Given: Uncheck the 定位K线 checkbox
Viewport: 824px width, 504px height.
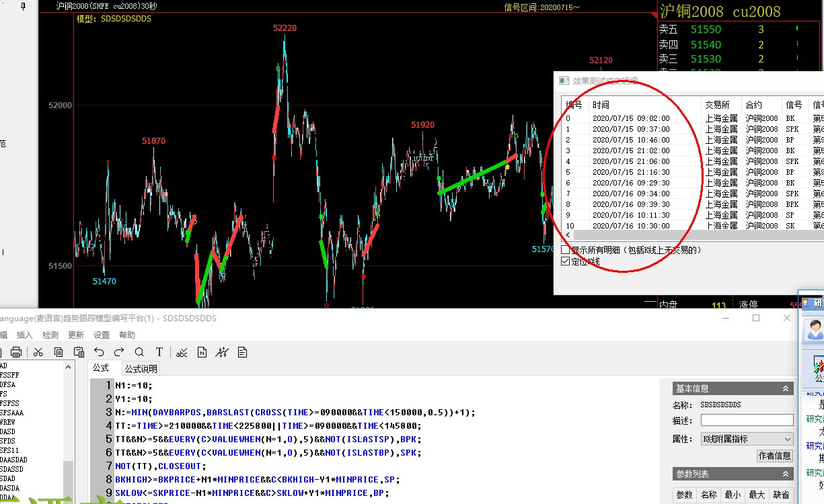Looking at the screenshot, I should pyautogui.click(x=566, y=261).
